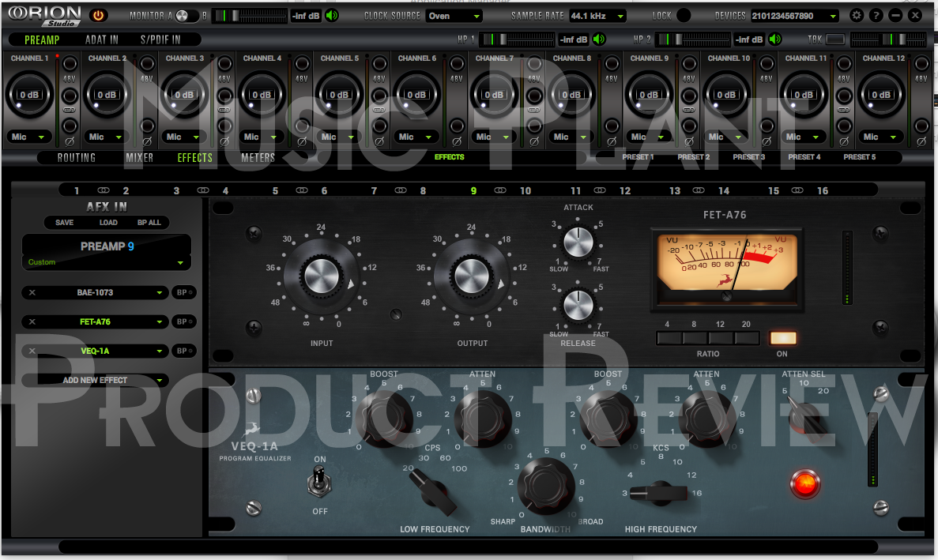Open settings with the gear icon

coord(857,16)
